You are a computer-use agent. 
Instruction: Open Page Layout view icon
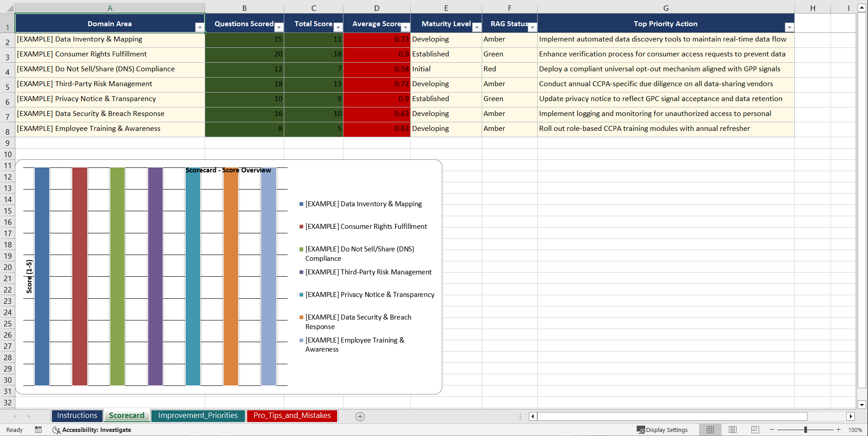coord(732,430)
